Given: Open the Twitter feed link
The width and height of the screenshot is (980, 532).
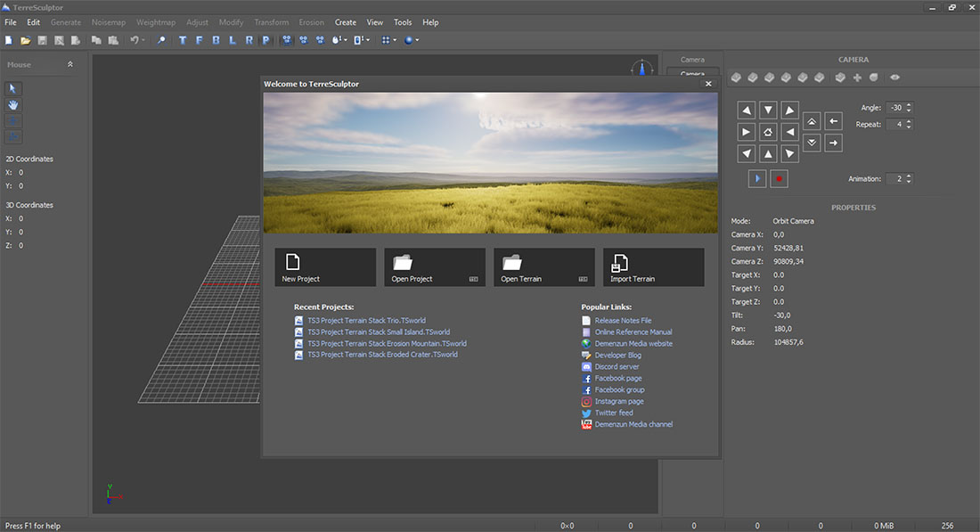Looking at the screenshot, I should coord(613,413).
